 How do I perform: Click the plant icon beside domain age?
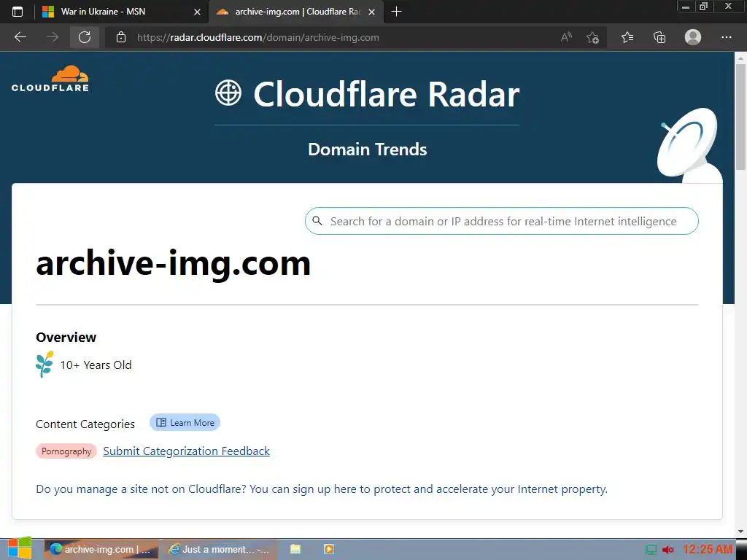[x=44, y=365]
